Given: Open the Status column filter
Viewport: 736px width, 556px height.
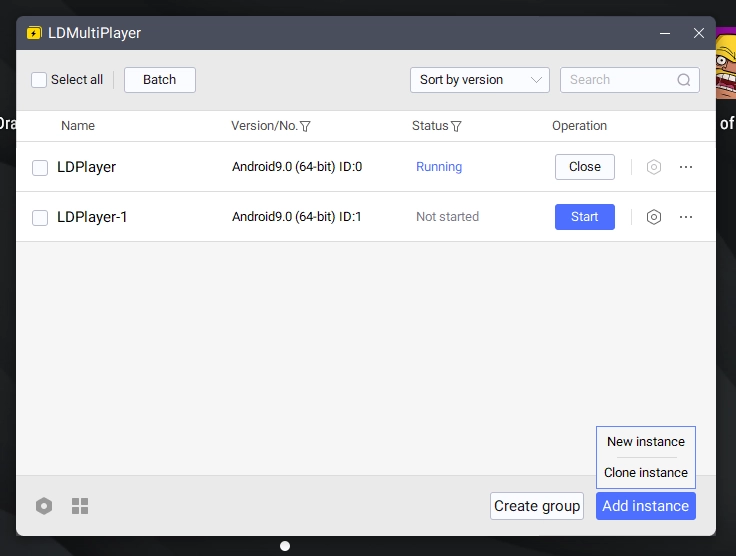Looking at the screenshot, I should pos(456,127).
